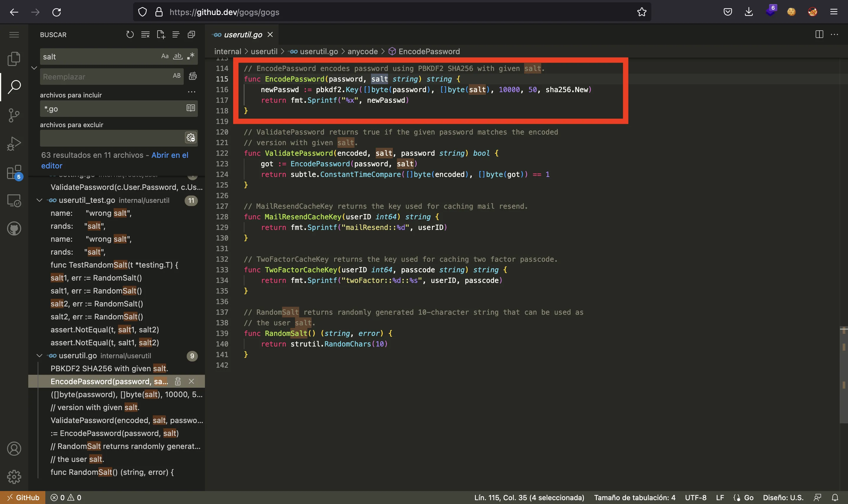Image resolution: width=848 pixels, height=504 pixels.
Task: Close the userutil.go tab
Action: click(270, 35)
